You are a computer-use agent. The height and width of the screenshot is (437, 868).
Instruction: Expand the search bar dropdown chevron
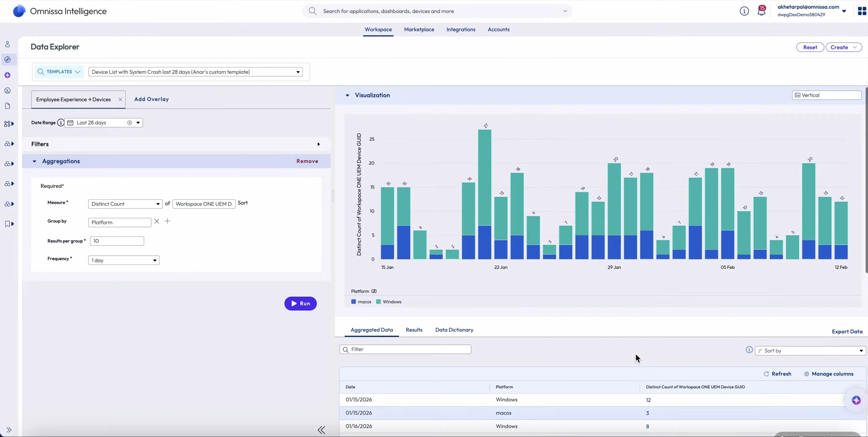pyautogui.click(x=565, y=11)
